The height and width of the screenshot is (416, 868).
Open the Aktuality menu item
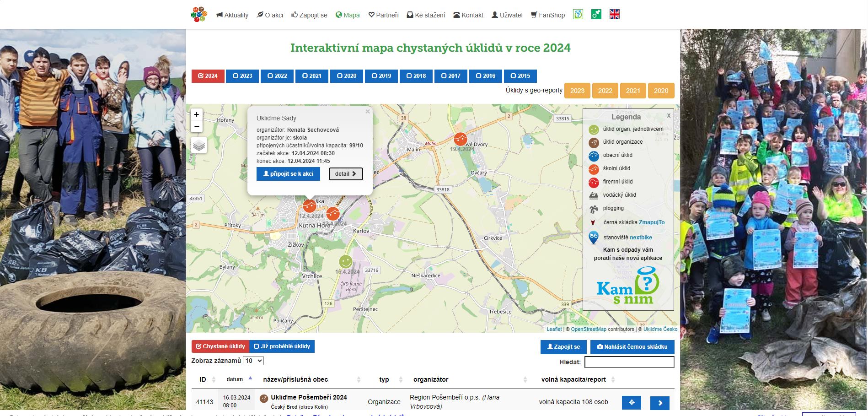[x=232, y=15]
